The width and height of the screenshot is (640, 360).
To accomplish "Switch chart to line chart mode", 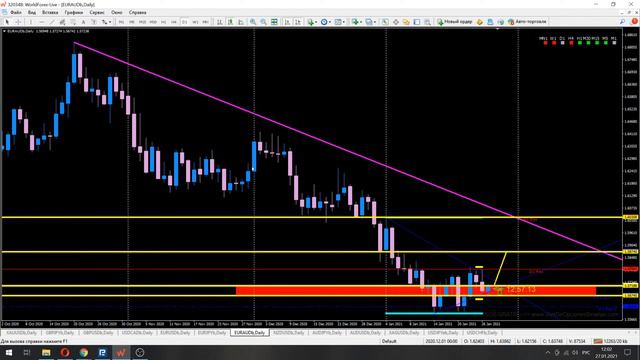I will click(241, 22).
